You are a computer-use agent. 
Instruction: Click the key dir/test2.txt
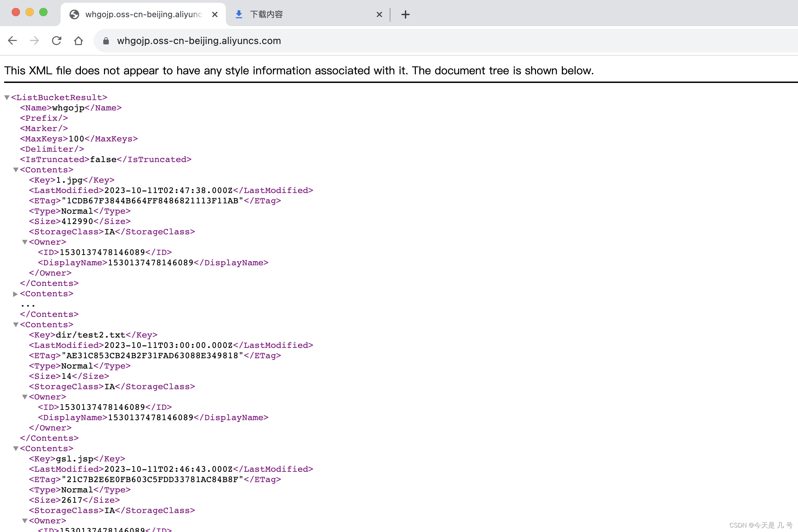click(91, 335)
